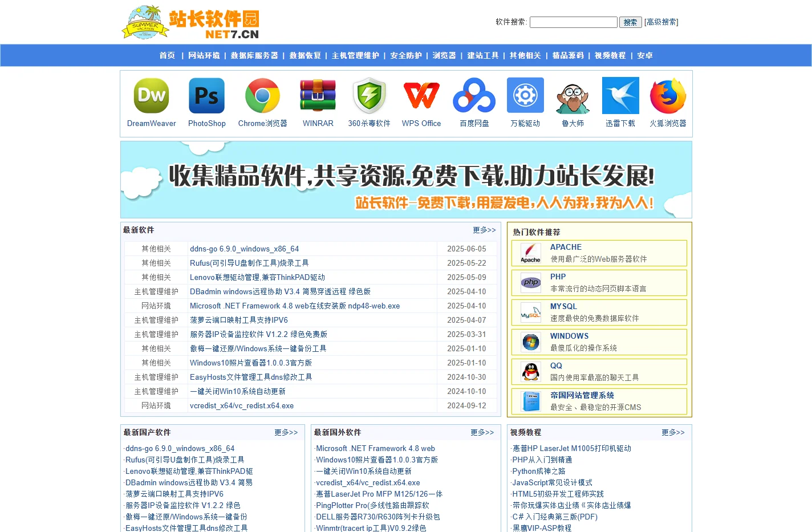Click 更多>> in 最新国产软件 section
812x532 pixels.
point(286,432)
